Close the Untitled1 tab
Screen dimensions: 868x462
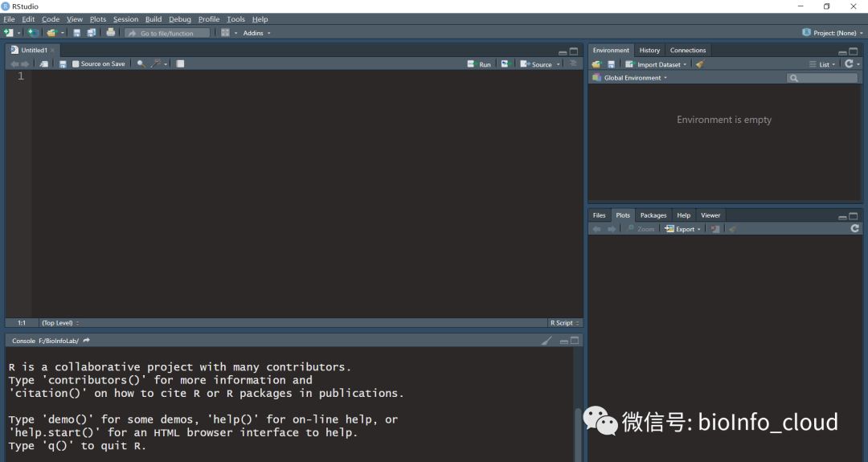(52, 51)
